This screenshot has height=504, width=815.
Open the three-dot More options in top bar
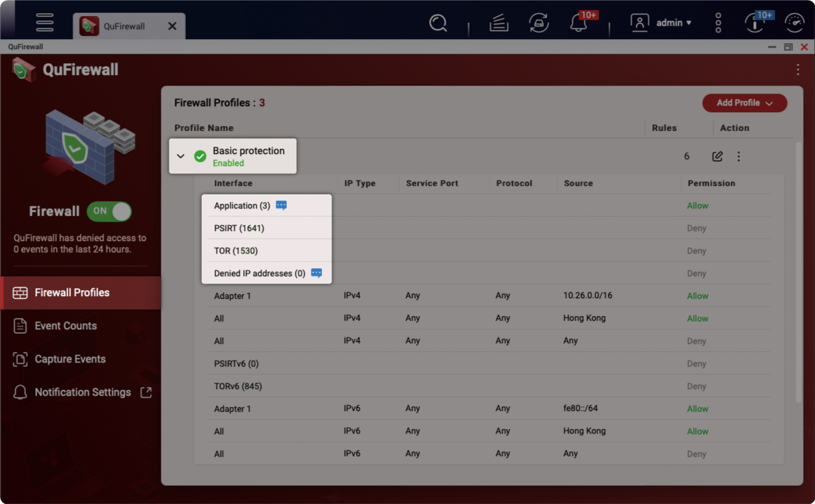[x=718, y=23]
